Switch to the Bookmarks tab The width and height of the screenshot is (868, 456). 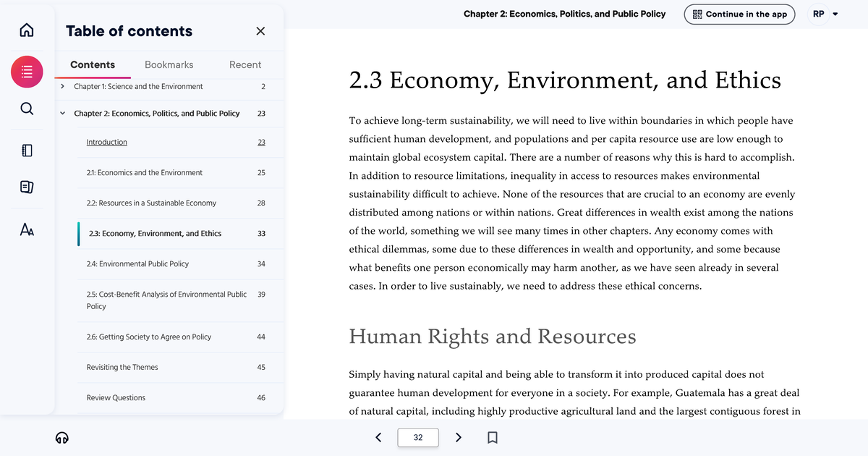(169, 64)
